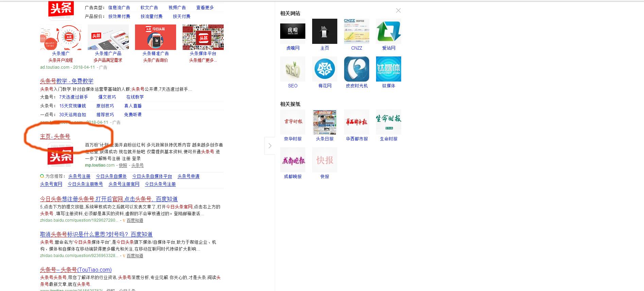Open the 主页 - 头条号 search result
Screen dimensions: 644x291
click(x=55, y=136)
